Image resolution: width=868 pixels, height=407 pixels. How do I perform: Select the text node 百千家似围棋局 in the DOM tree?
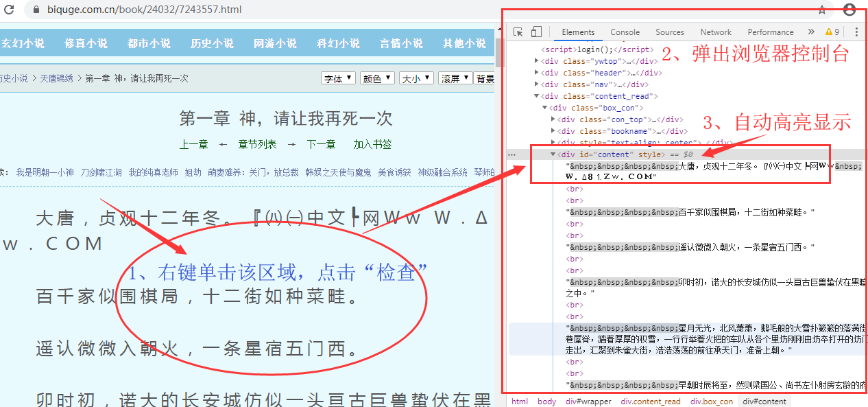coord(690,213)
